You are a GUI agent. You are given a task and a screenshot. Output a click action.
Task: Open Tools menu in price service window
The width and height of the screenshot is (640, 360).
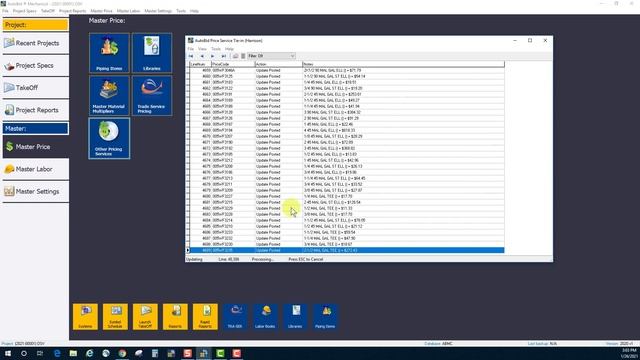pyautogui.click(x=216, y=49)
